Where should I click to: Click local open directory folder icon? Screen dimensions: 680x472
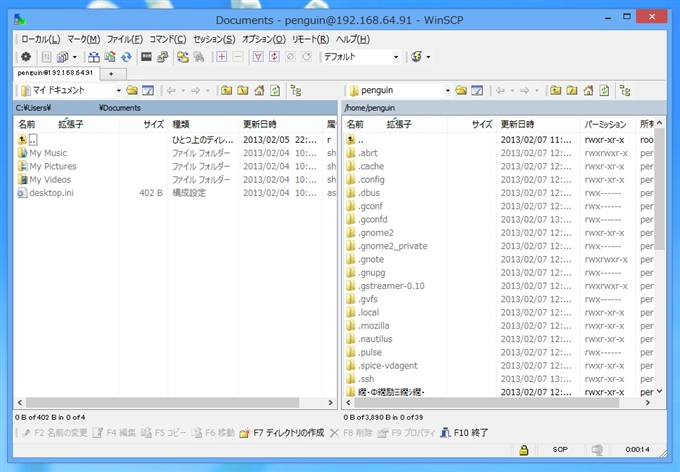132,91
